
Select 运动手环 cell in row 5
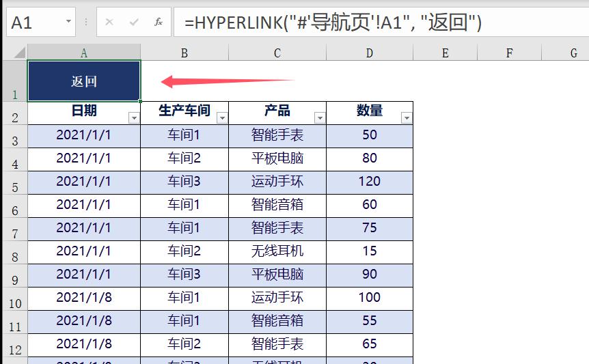277,183
